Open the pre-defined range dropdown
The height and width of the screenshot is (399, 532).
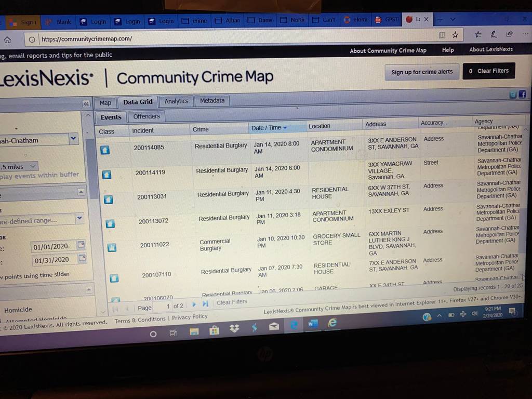coord(79,218)
